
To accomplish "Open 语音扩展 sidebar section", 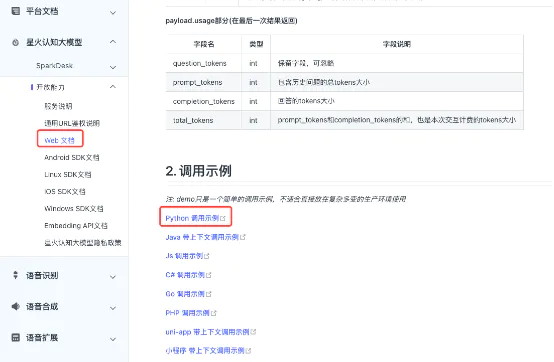I will 42,338.
